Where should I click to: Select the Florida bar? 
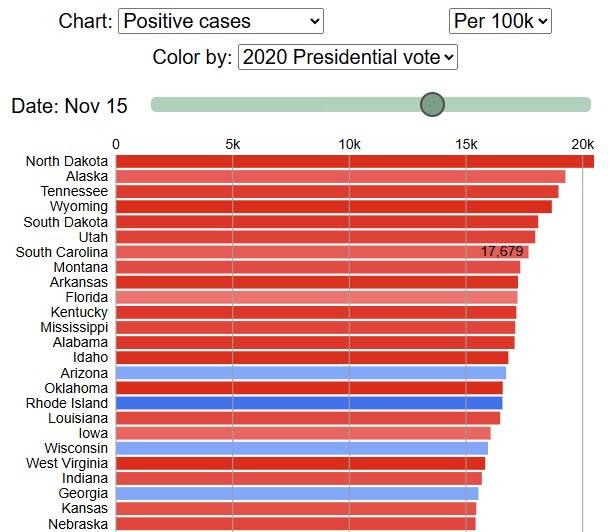click(316, 297)
